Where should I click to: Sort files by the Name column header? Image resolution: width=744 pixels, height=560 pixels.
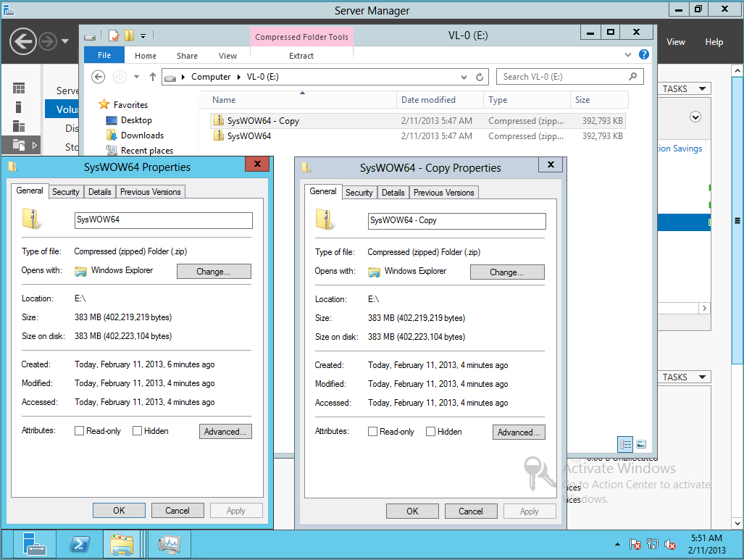tap(299, 100)
